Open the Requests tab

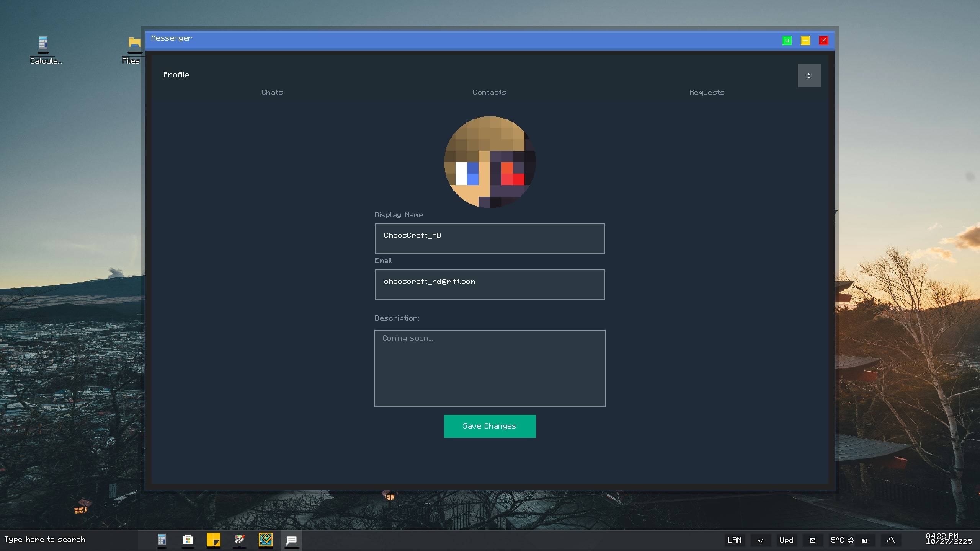pyautogui.click(x=707, y=92)
